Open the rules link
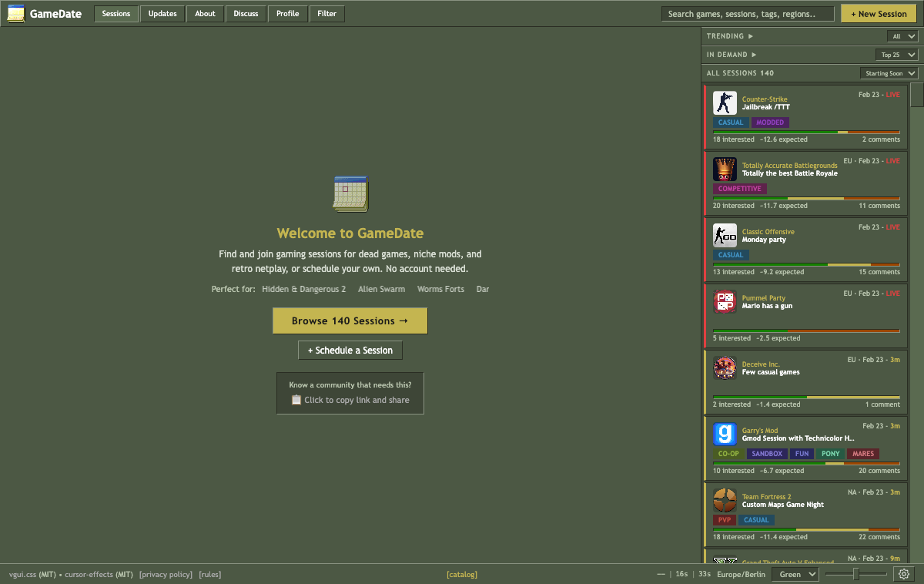Screen dimensions: 924x584 (x=210, y=574)
